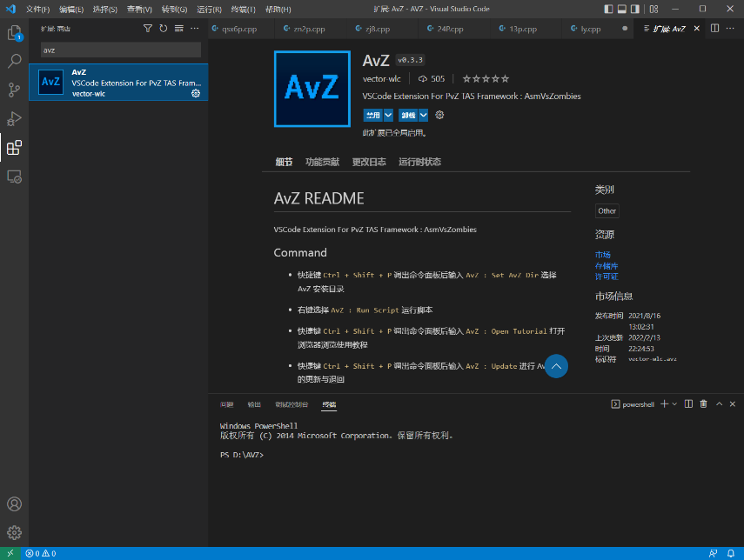
Task: Open the 终端(T) menu
Action: point(243,9)
